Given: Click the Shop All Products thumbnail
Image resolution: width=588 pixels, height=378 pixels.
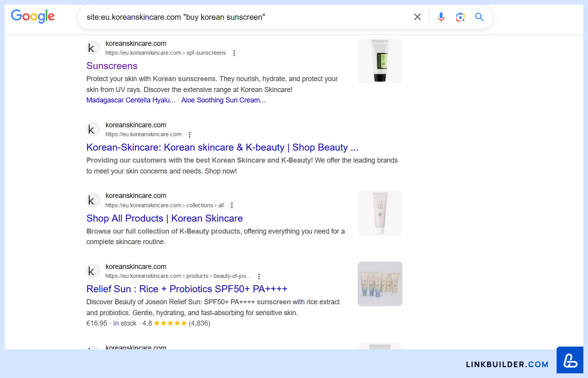Looking at the screenshot, I should [380, 213].
